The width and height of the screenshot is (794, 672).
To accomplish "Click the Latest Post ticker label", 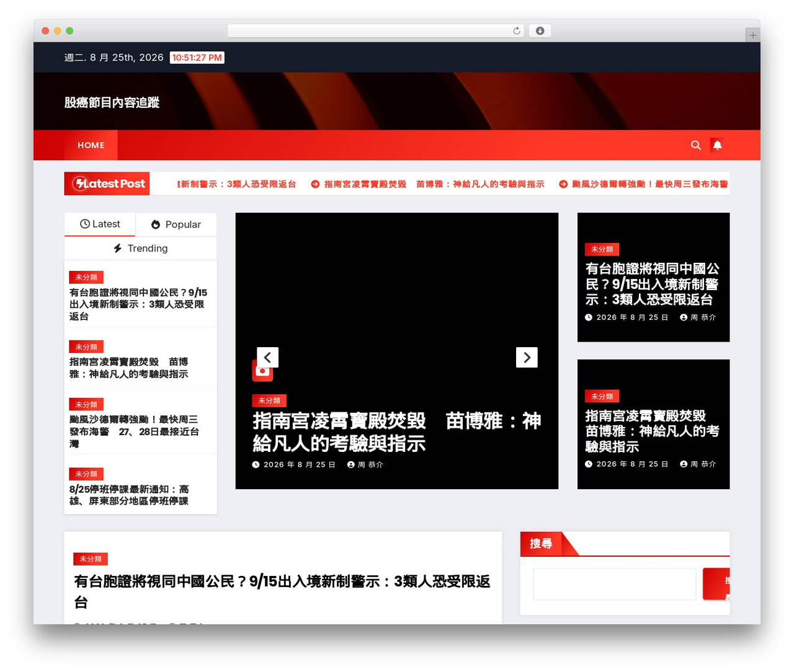I will [107, 183].
